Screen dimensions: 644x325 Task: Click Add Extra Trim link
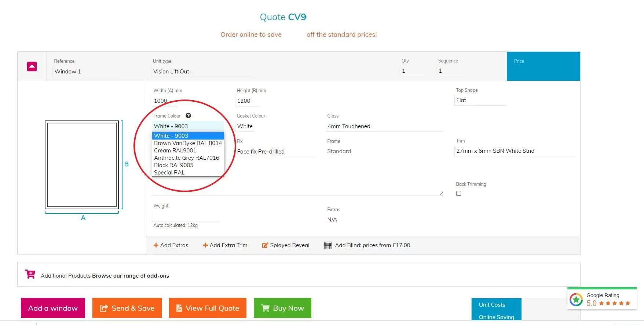pyautogui.click(x=225, y=245)
